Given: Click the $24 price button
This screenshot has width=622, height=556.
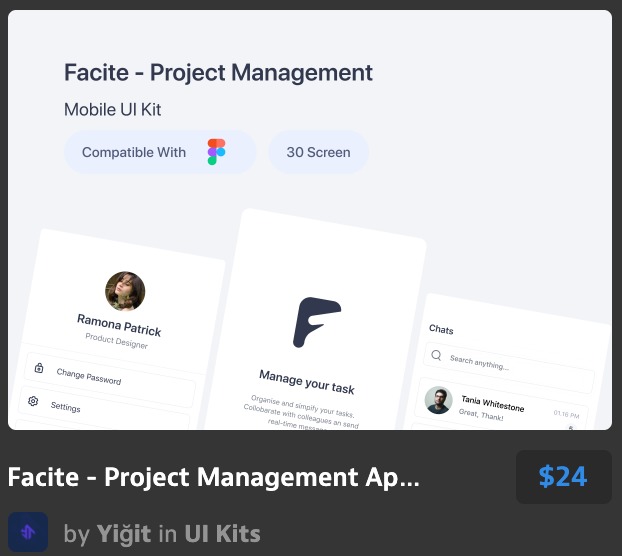Looking at the screenshot, I should click(563, 477).
